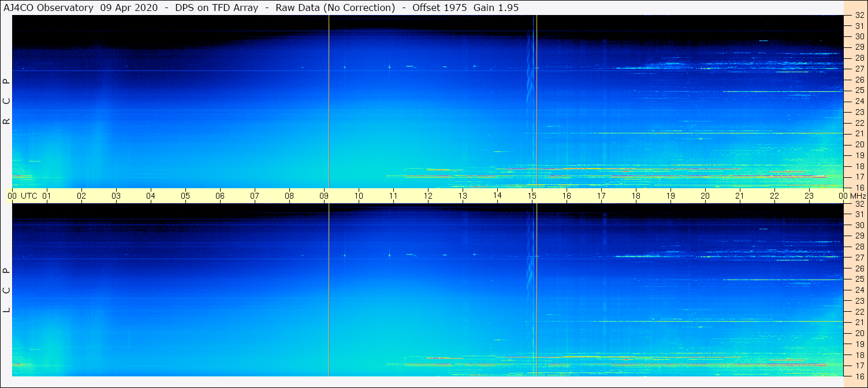Select the 23 hour marker on time axis
This screenshot has width=868, height=388.
point(809,196)
